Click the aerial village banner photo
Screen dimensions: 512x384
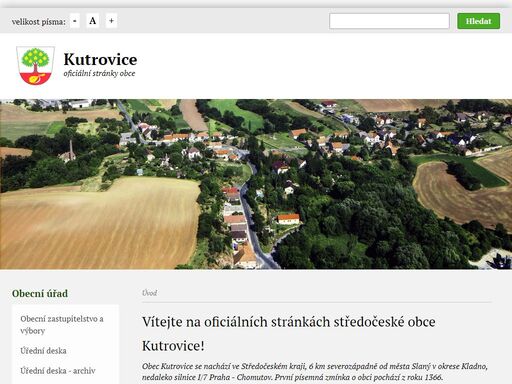(256, 184)
